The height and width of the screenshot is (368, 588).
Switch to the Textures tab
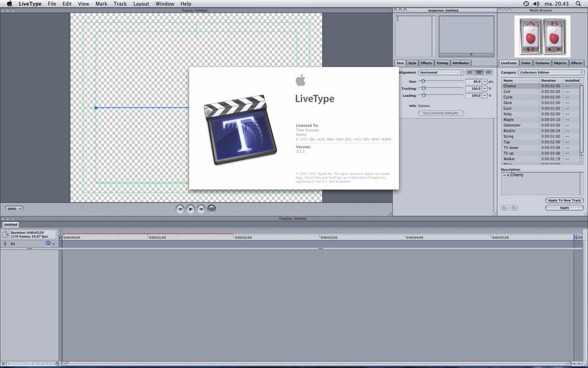coord(542,63)
